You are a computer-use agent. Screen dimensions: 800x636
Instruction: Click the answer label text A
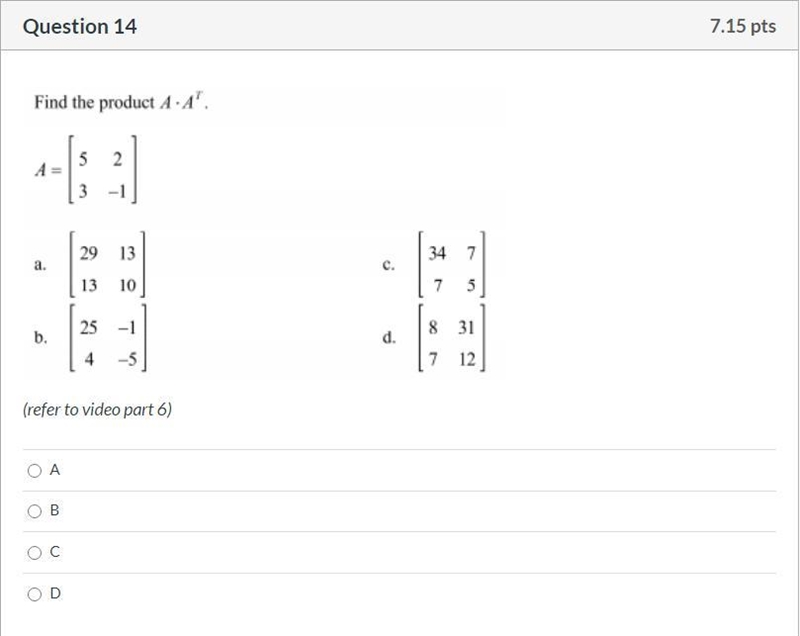tap(55, 470)
